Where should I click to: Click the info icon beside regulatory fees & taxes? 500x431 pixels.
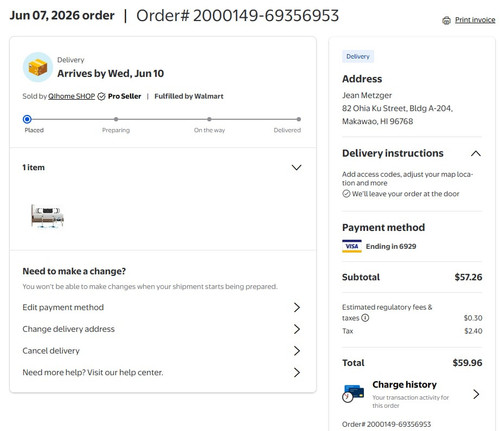[x=365, y=318]
